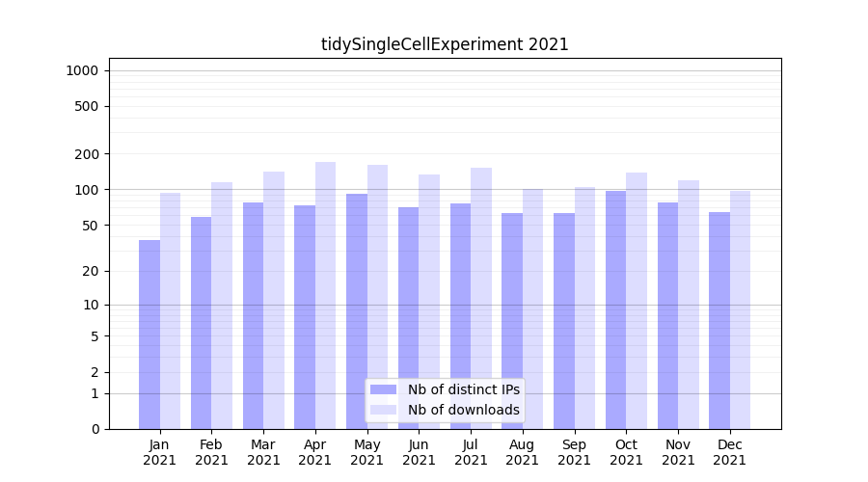The width and height of the screenshot is (868, 482).
Task: Click the 'Nb of downloads' legend label
Action: click(x=463, y=410)
